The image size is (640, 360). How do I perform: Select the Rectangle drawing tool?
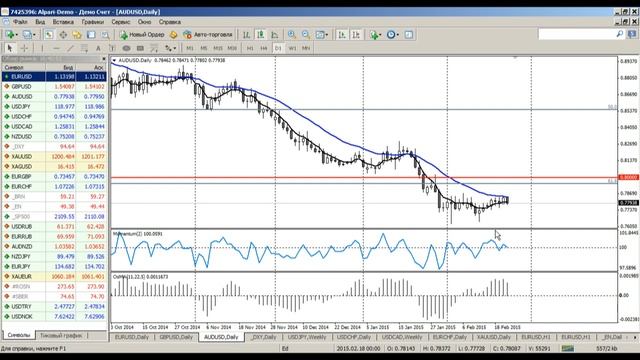click(x=140, y=48)
